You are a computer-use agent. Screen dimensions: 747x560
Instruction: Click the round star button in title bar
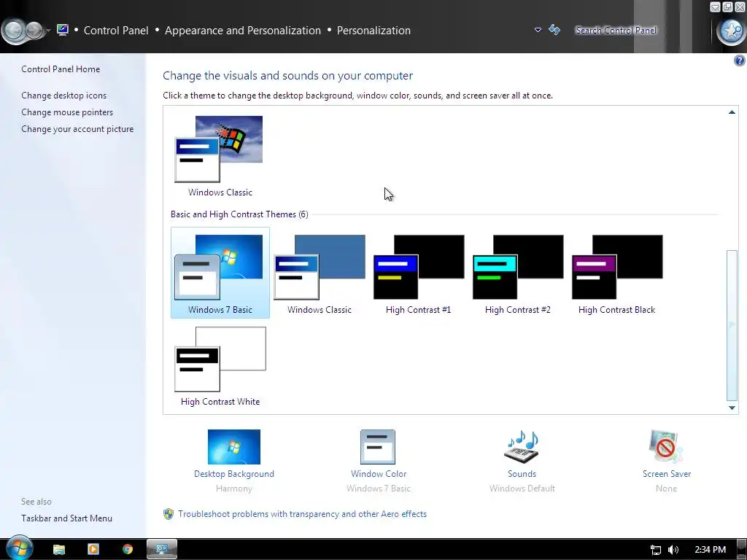point(731,31)
